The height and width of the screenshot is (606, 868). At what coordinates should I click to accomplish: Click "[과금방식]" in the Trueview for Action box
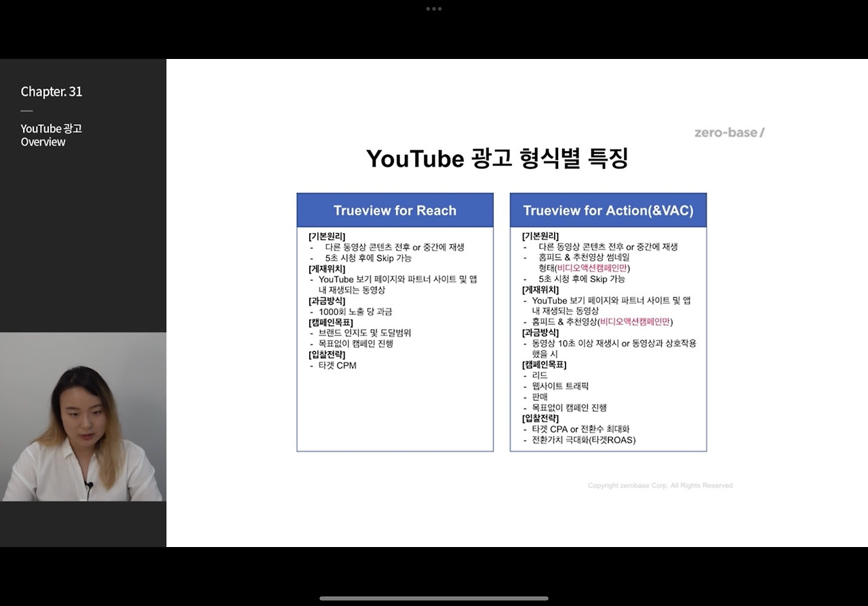[x=540, y=333]
